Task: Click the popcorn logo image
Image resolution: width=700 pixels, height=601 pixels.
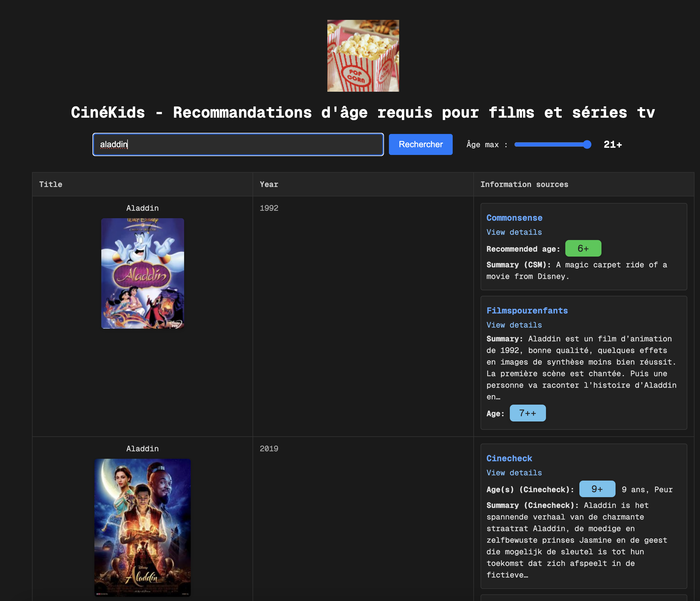Action: pos(363,56)
